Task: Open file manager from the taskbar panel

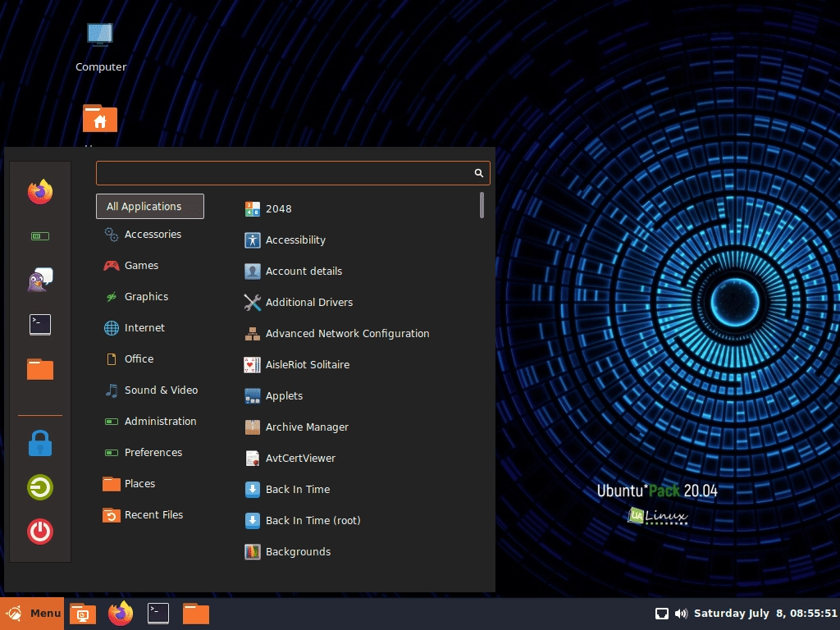Action: coord(196,614)
